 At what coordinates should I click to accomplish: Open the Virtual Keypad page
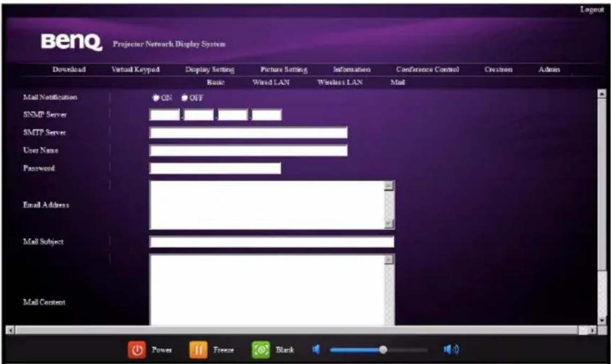click(135, 69)
